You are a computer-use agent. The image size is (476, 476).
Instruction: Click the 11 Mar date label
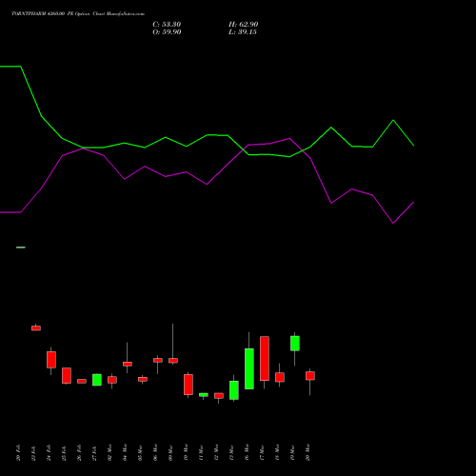tap(201, 452)
